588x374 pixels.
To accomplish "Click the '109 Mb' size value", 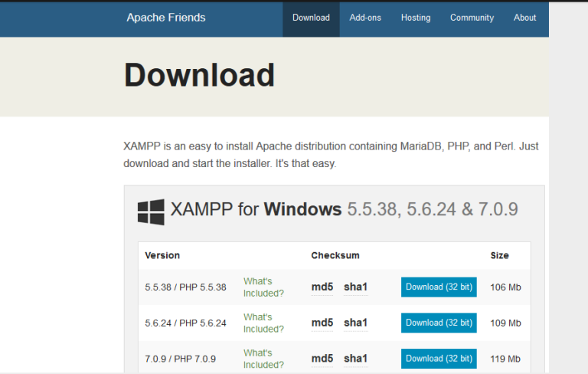I will tap(505, 323).
